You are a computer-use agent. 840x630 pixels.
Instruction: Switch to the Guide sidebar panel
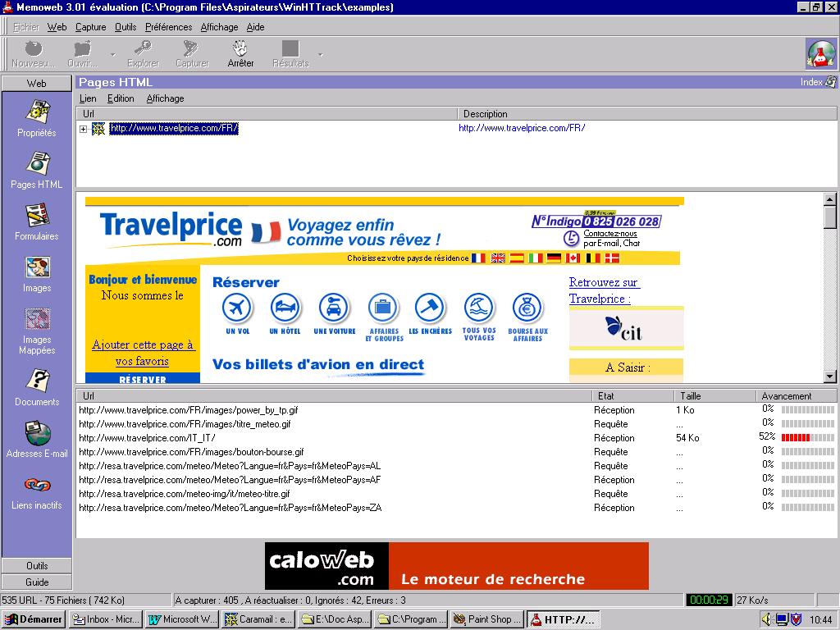36,582
